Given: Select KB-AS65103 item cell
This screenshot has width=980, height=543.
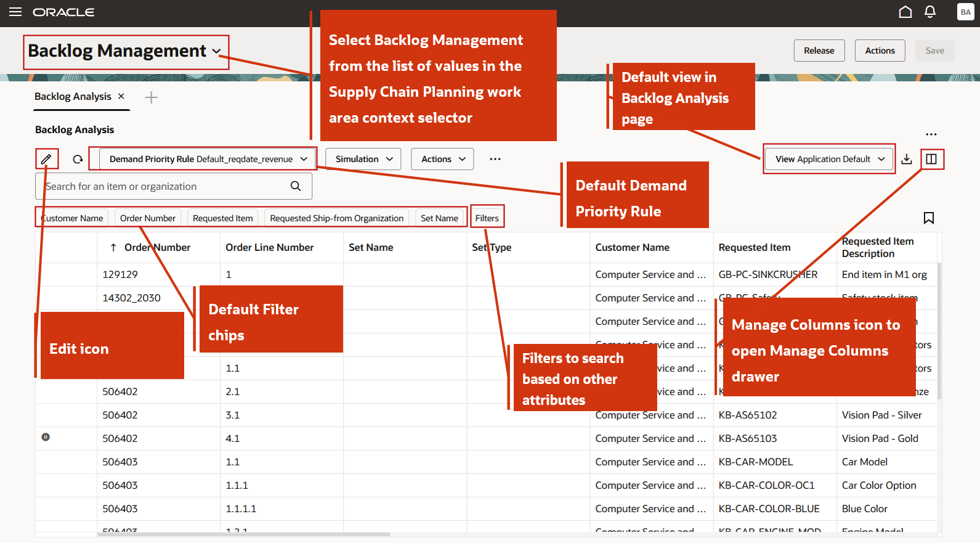Looking at the screenshot, I should (x=775, y=438).
